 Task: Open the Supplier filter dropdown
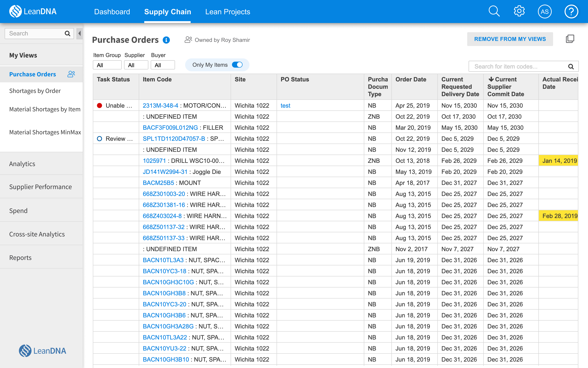coord(136,65)
